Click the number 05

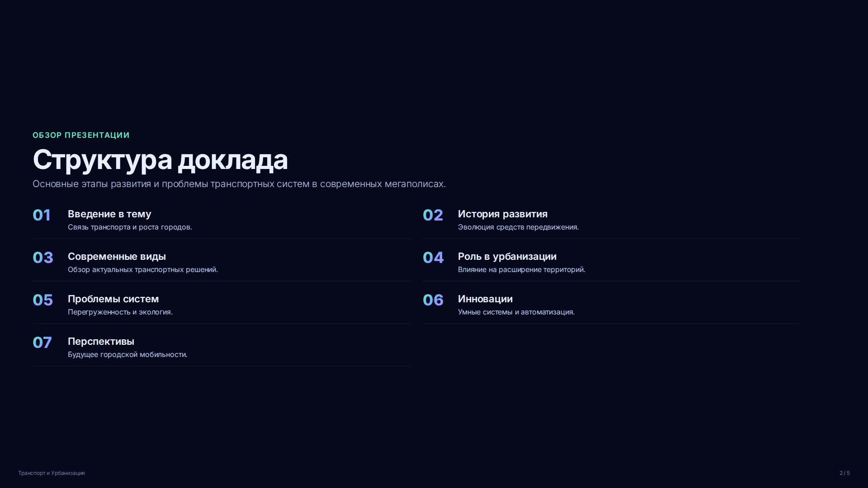click(42, 300)
